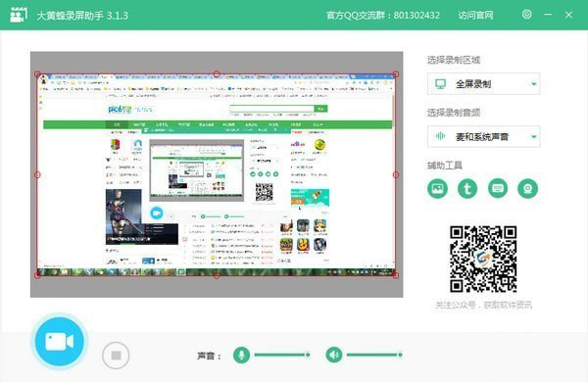Click the app logo in title bar
Screen dimensions: 588x382
click(x=19, y=15)
